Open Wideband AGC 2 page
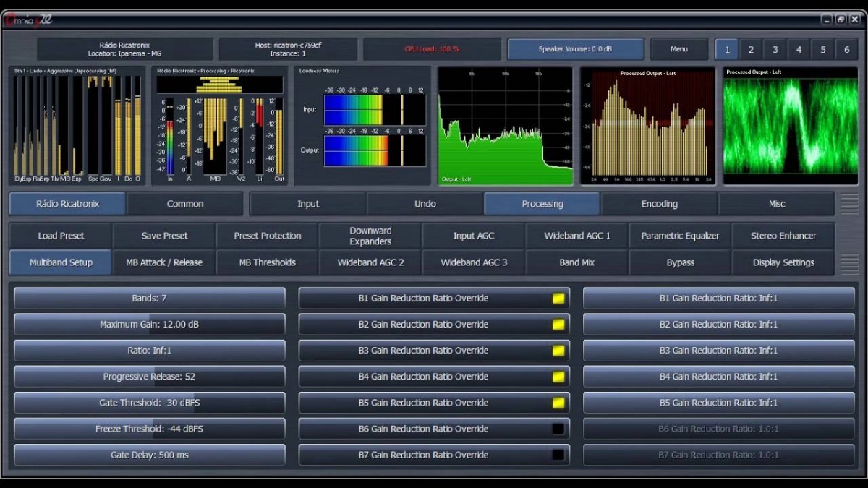This screenshot has width=868, height=488. tap(370, 262)
